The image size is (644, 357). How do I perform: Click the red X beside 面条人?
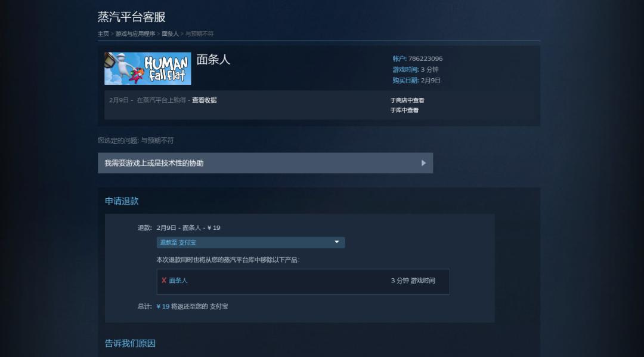pos(164,280)
